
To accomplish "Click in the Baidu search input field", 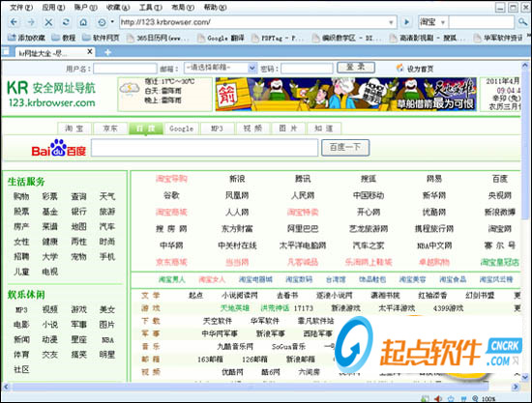I will (x=204, y=148).
